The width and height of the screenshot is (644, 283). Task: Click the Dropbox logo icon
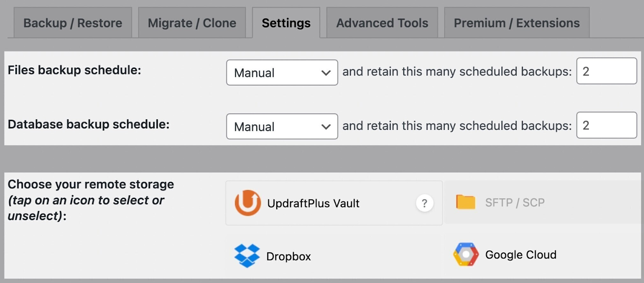click(247, 256)
